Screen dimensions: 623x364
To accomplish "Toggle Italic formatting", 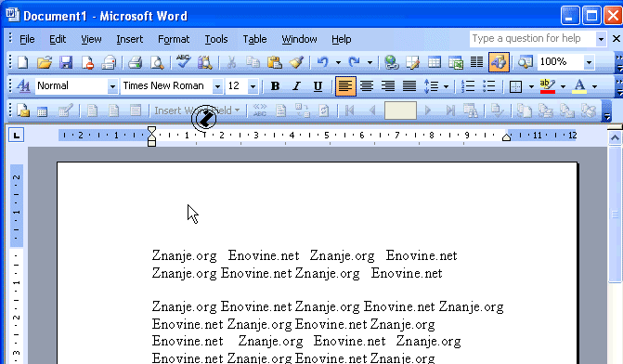I will point(296,85).
